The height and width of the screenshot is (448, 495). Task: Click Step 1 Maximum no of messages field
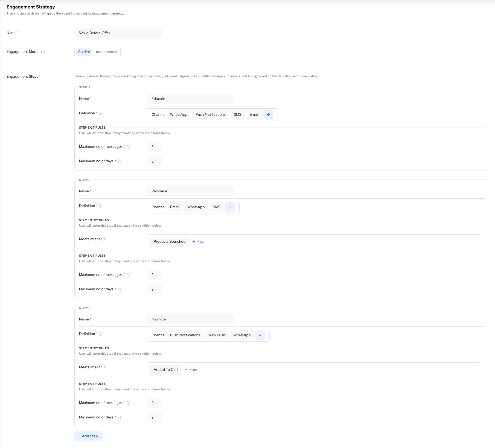coord(154,147)
